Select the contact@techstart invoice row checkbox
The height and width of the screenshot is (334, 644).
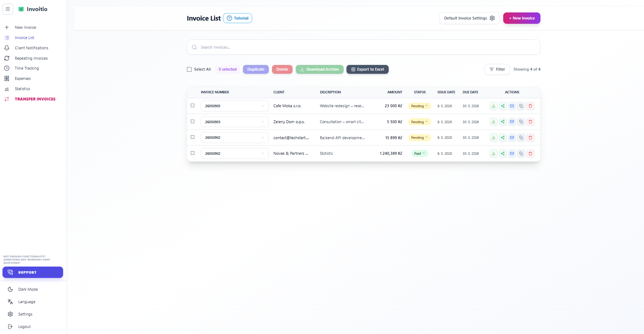(193, 137)
